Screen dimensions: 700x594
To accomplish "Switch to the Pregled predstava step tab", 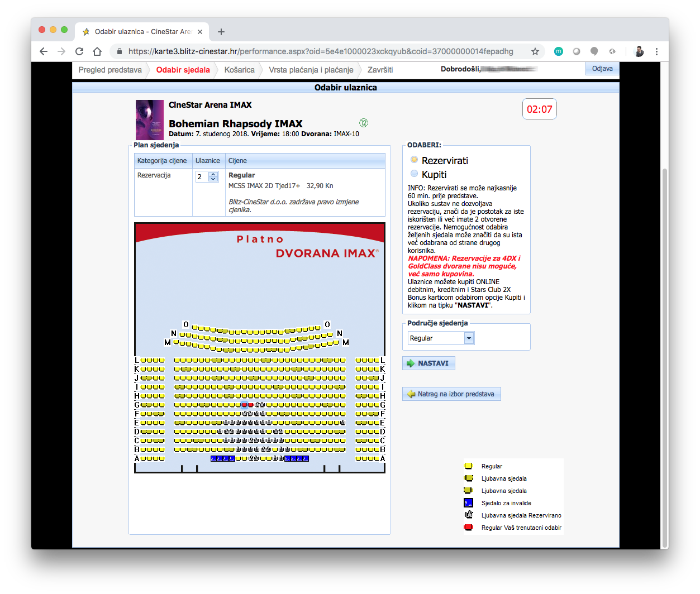I will click(110, 70).
